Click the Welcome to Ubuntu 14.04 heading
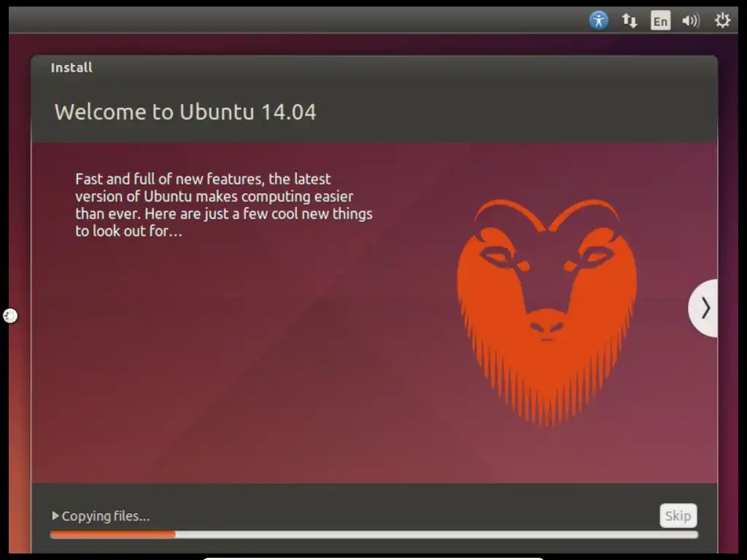The height and width of the screenshot is (560, 747). pyautogui.click(x=185, y=112)
